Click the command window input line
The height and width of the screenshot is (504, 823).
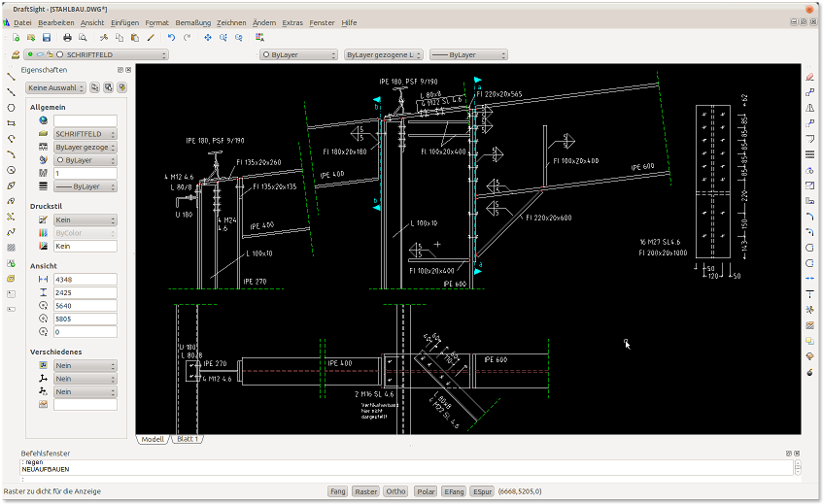(x=389, y=479)
